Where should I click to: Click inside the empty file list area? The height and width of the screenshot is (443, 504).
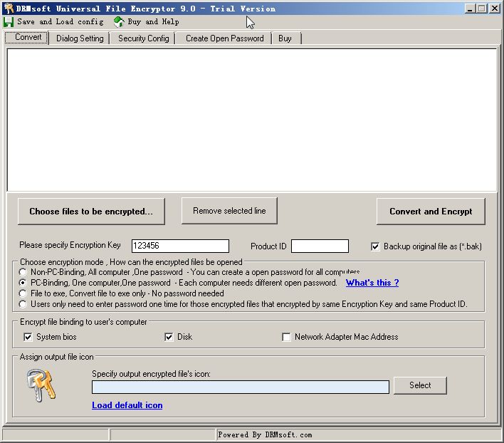252,120
